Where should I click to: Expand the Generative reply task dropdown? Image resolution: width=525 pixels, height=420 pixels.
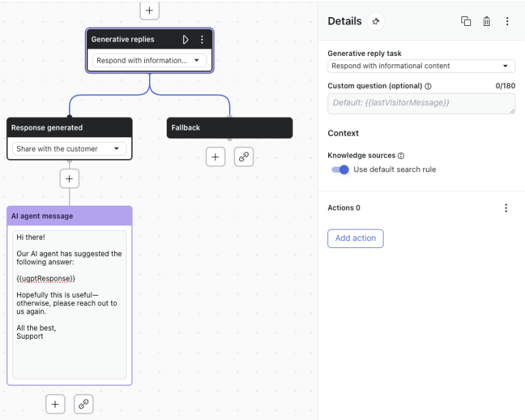pos(421,66)
